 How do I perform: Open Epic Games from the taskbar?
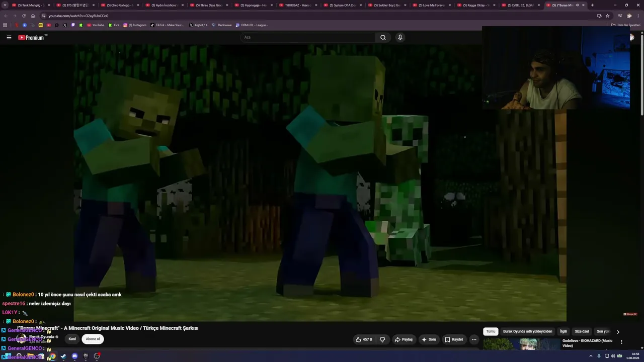point(86,356)
